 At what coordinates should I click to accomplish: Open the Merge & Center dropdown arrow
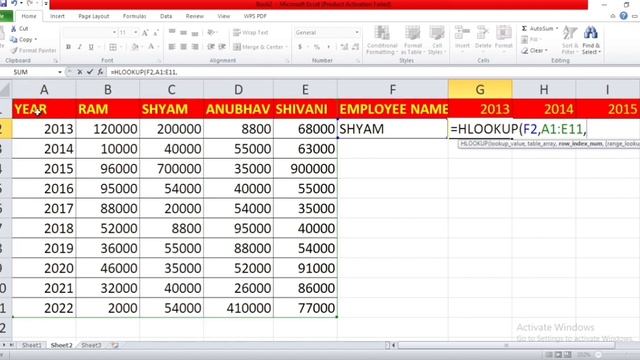pos(287,47)
